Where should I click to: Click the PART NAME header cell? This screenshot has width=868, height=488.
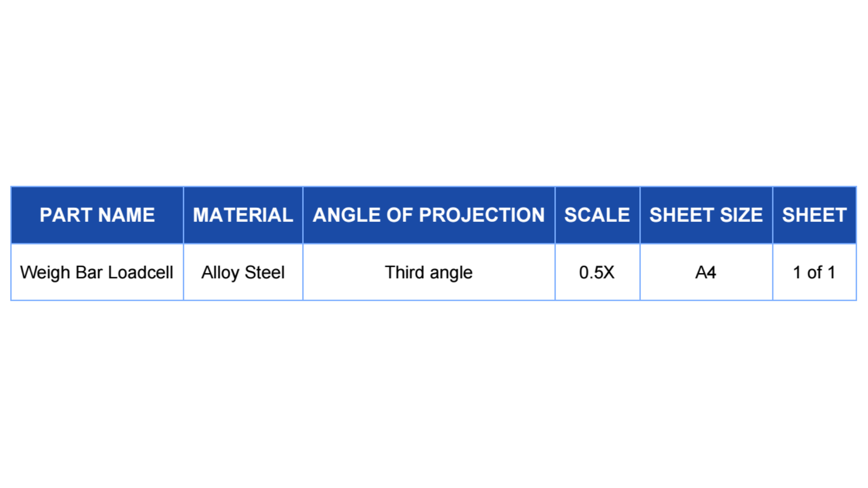[x=97, y=215]
